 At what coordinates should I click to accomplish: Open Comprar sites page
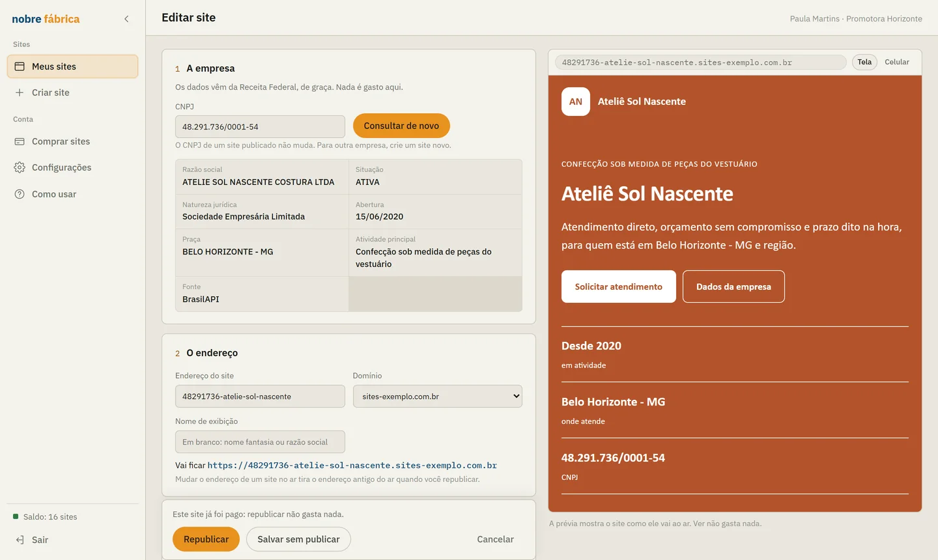(72, 141)
